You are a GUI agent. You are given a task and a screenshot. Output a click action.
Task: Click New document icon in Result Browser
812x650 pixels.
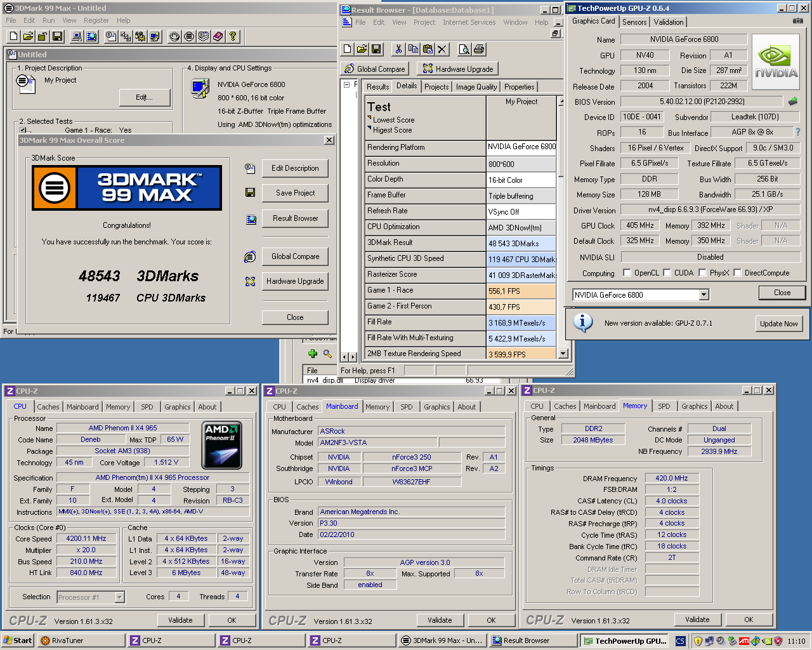[347, 49]
